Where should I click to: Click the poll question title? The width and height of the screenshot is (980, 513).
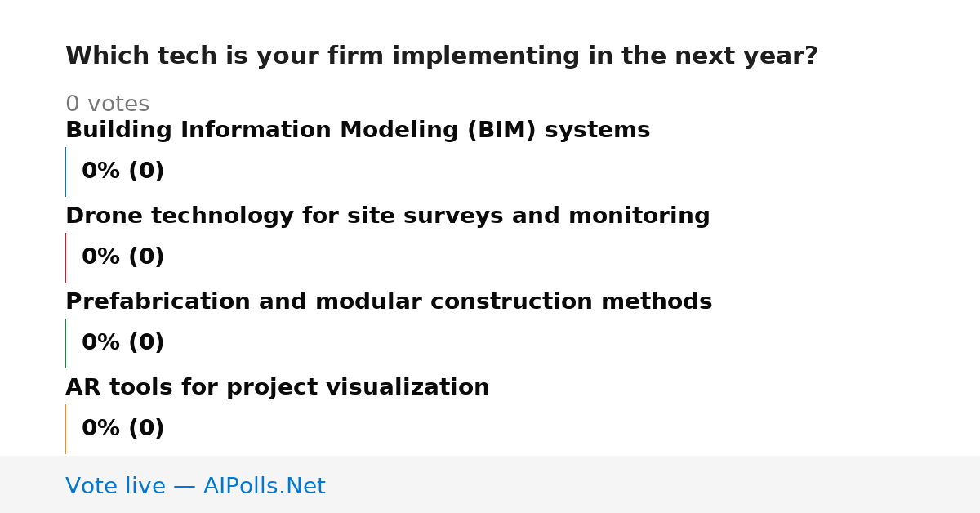[x=441, y=56]
